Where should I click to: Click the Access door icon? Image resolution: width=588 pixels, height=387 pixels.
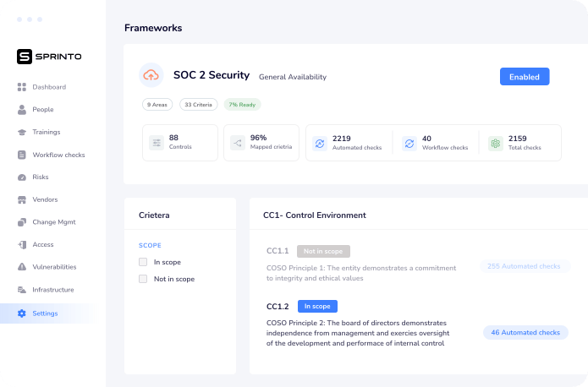[x=22, y=245]
